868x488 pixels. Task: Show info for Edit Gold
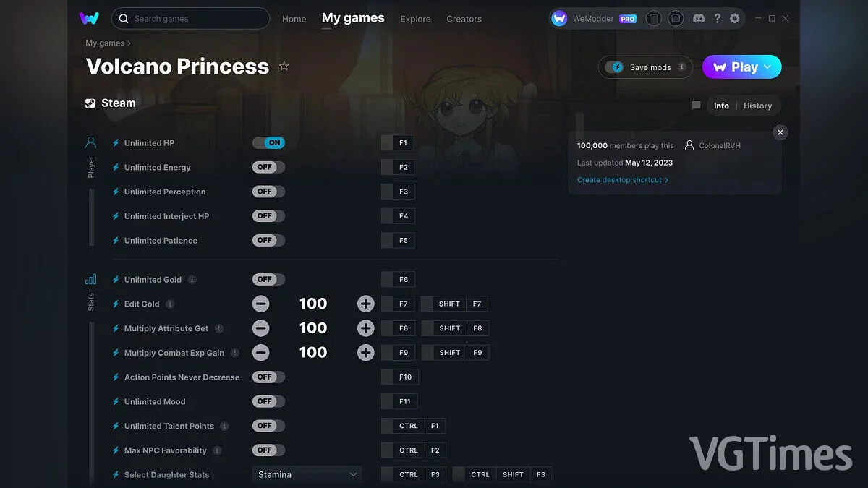pyautogui.click(x=170, y=304)
